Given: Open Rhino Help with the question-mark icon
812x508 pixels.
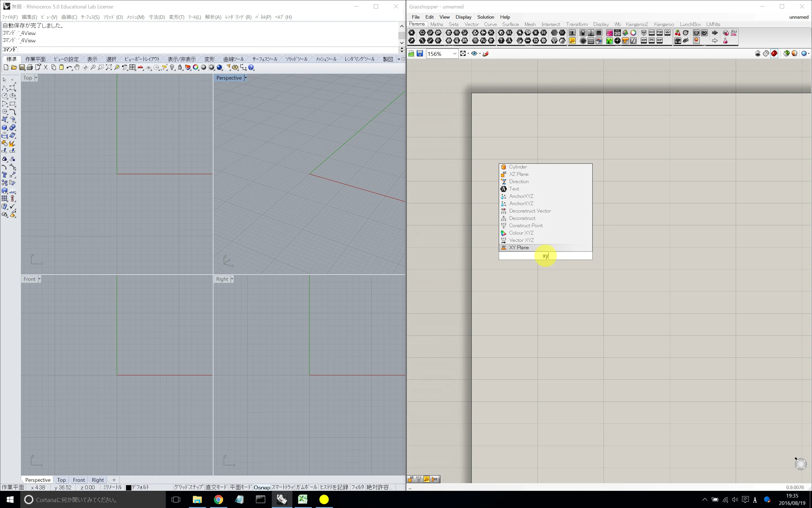Looking at the screenshot, I should point(251,67).
